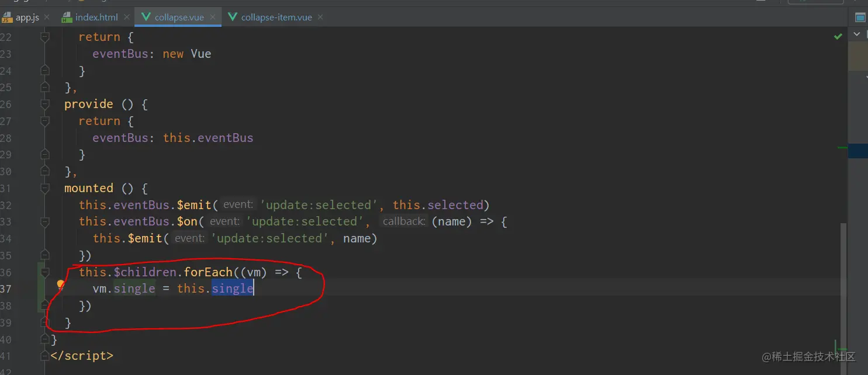Click the JS file icon on app.js tab

click(7, 18)
